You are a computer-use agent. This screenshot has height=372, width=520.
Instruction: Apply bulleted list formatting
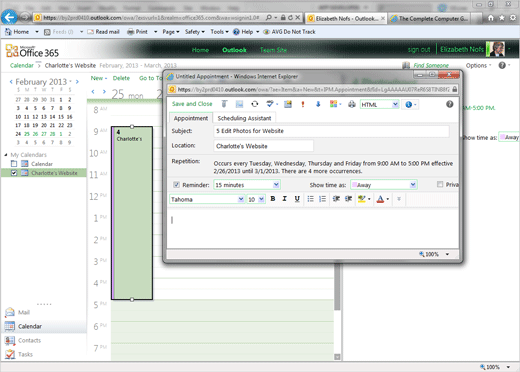[x=310, y=199]
